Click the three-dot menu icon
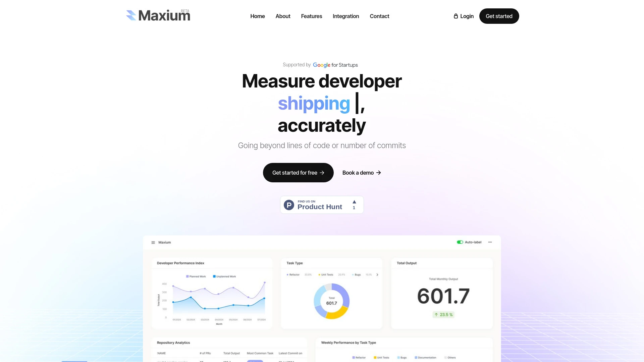Image resolution: width=644 pixels, height=362 pixels. pyautogui.click(x=490, y=242)
